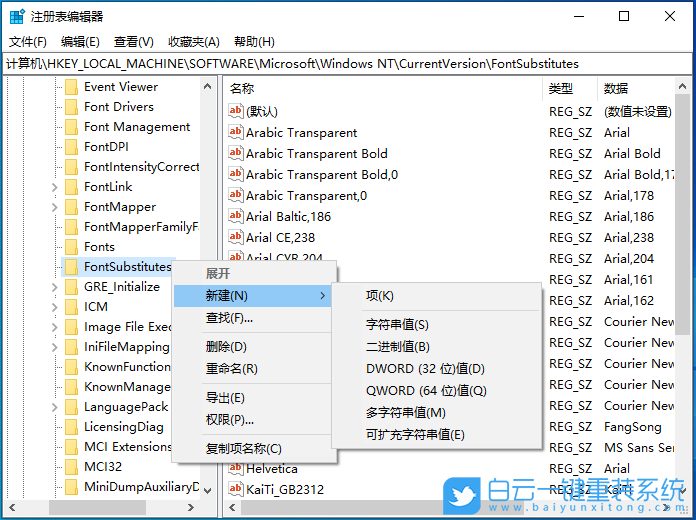Click the string icon beside Arabic Transparent Bold
The height and width of the screenshot is (520, 696).
[x=236, y=153]
